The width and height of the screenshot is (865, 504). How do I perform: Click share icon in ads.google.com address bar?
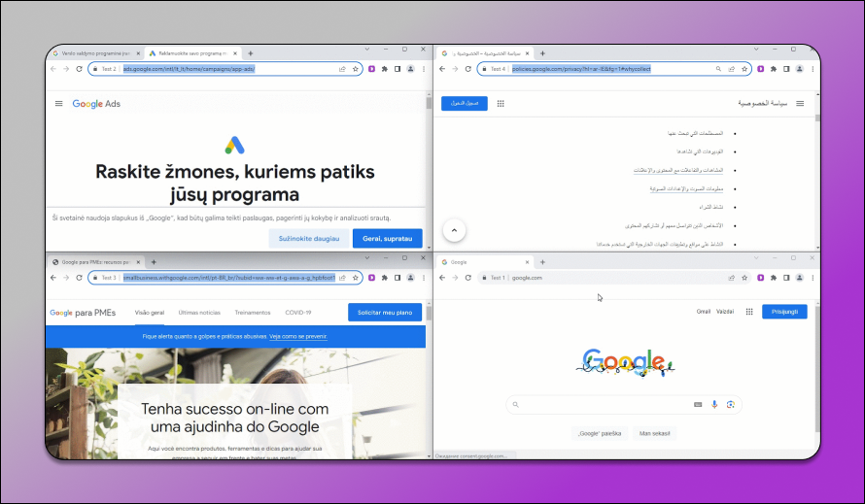click(x=342, y=69)
